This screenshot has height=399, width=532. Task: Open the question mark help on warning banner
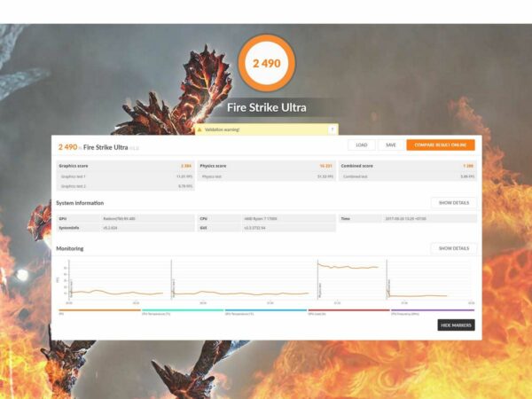click(x=332, y=129)
